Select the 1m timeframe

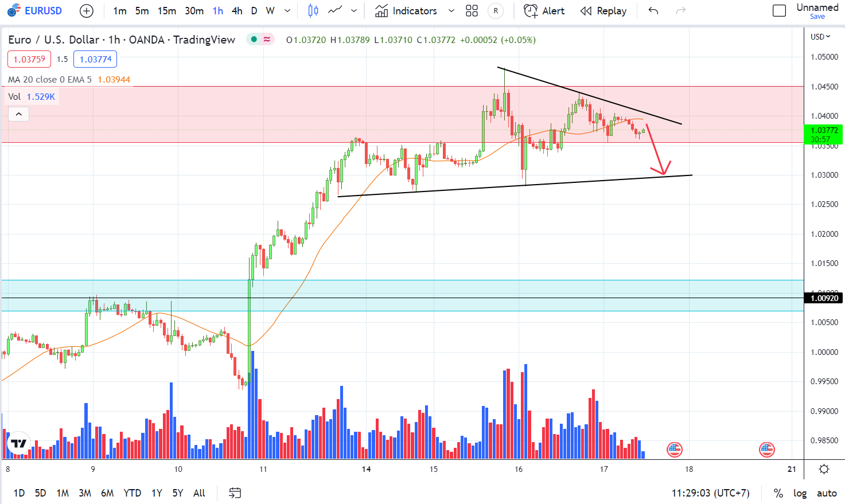click(x=120, y=10)
